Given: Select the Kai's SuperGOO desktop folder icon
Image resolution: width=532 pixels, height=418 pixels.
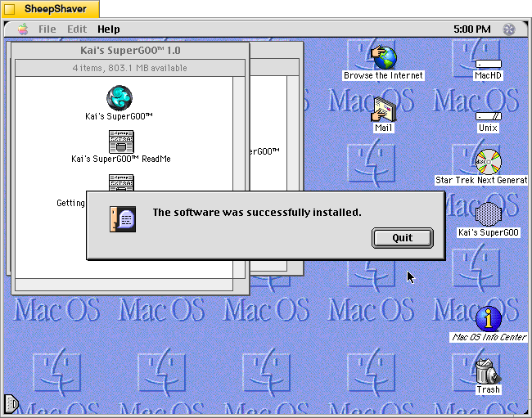Looking at the screenshot, I should [x=489, y=214].
